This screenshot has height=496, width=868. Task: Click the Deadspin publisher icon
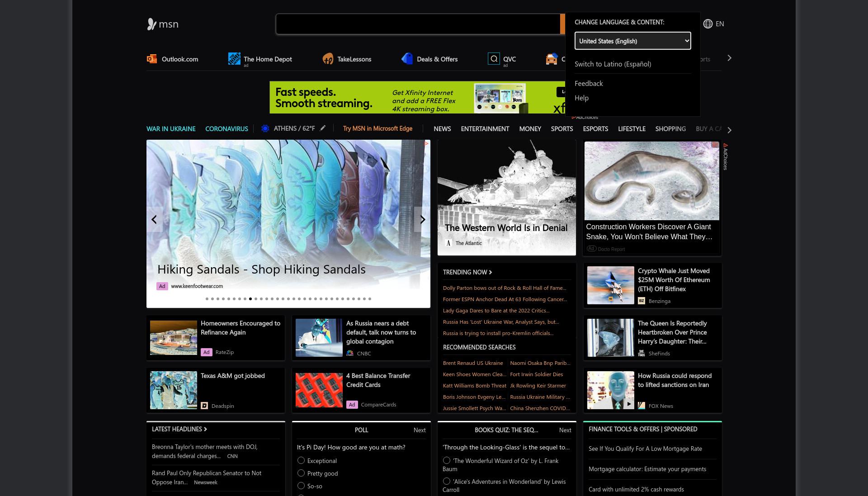(x=204, y=406)
